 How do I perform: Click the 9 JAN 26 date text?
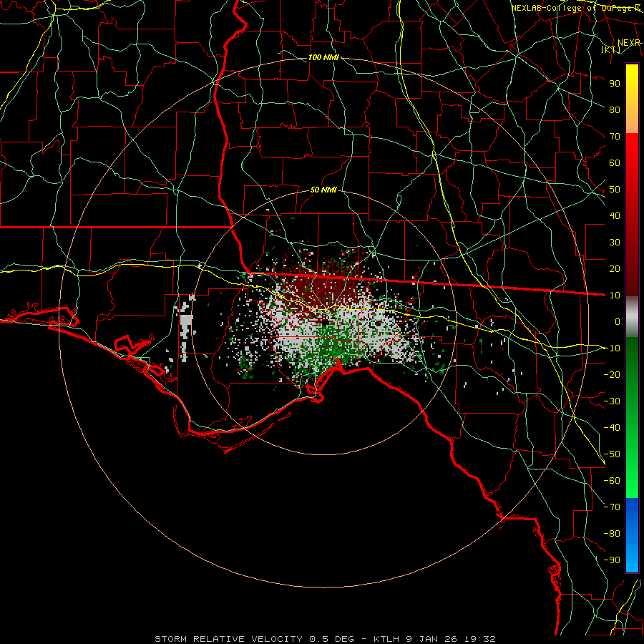(432, 639)
